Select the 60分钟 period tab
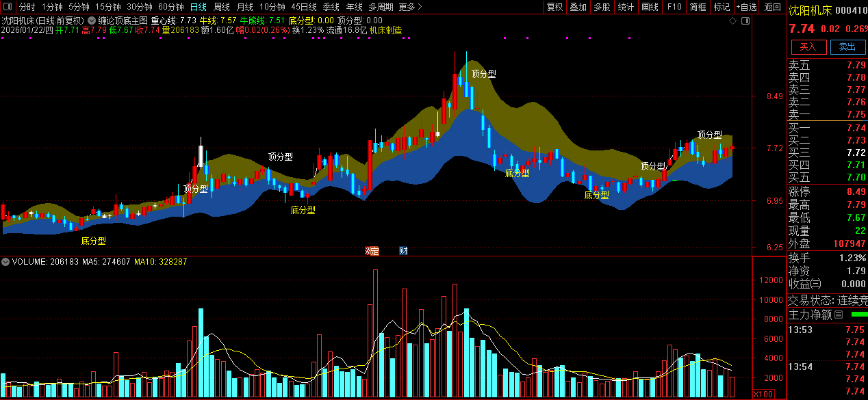868x400 pixels. click(x=171, y=7)
